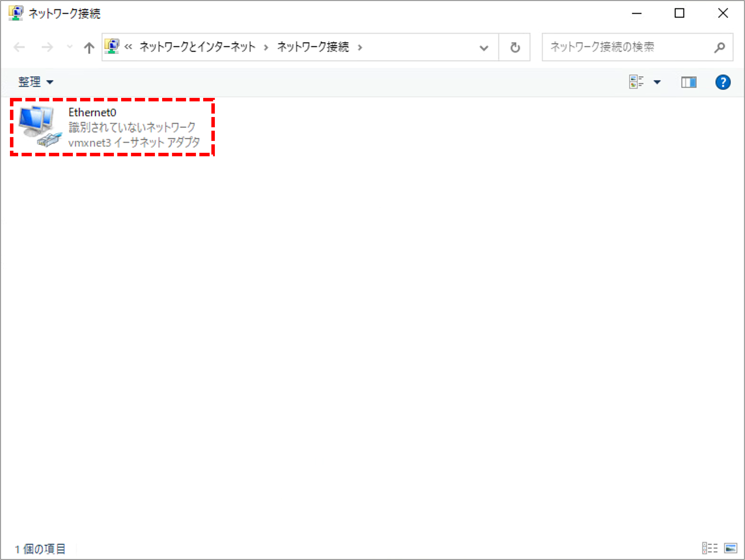The height and width of the screenshot is (560, 745).
Task: Expand arrow after ネットワークとインターネット breadcrumb
Action: pos(266,47)
